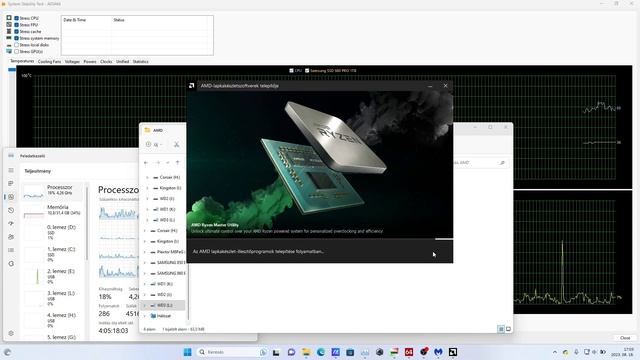The width and height of the screenshot is (640, 360).
Task: Open Processes page in Task Manager sidebar
Action: (11, 183)
